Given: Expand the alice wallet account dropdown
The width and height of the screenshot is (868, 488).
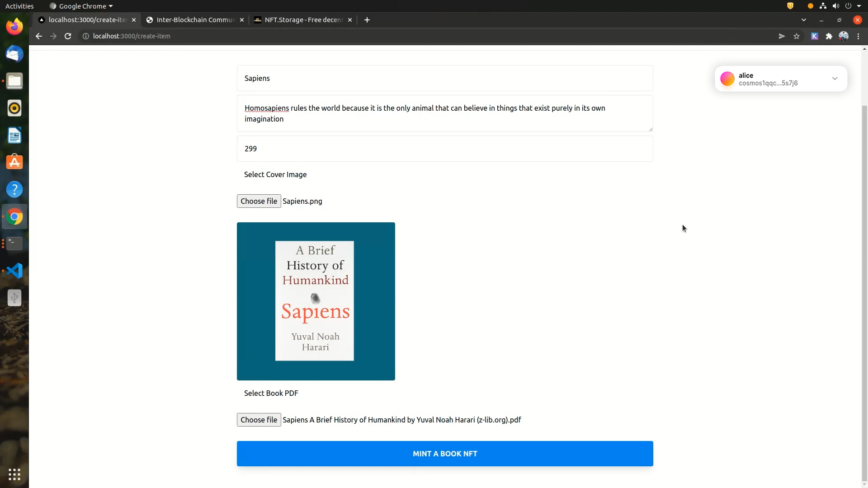Looking at the screenshot, I should [x=835, y=79].
